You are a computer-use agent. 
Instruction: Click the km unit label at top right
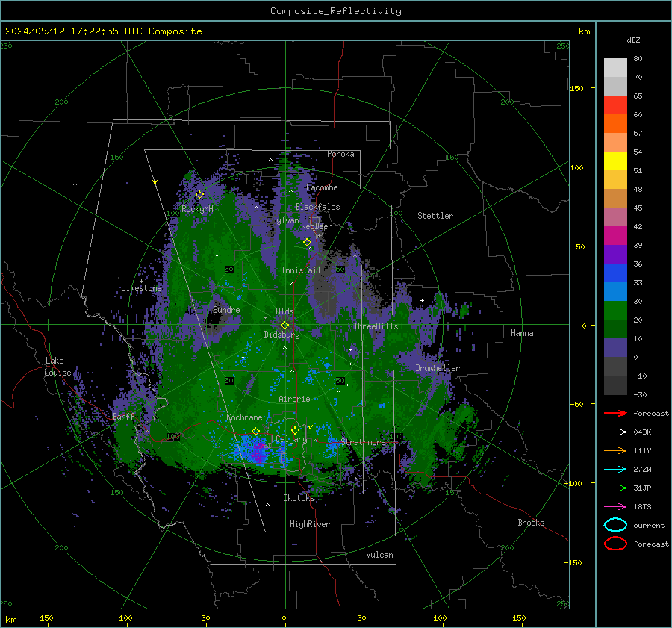click(584, 31)
